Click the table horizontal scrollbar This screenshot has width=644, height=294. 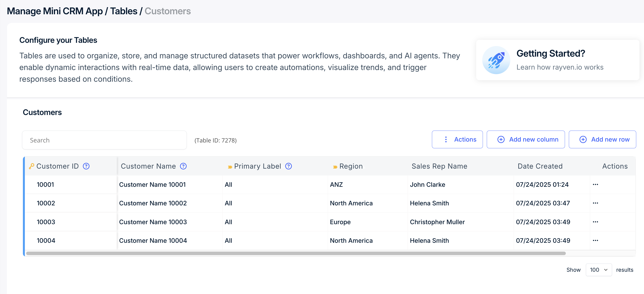pyautogui.click(x=295, y=253)
